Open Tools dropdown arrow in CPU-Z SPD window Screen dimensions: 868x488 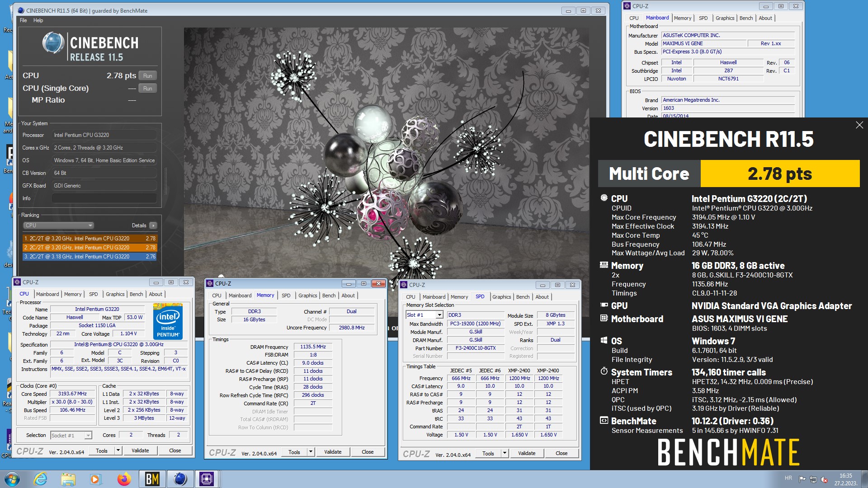[505, 453]
